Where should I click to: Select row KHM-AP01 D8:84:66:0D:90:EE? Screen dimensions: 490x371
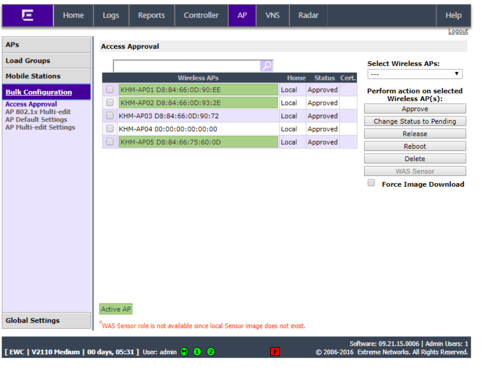coord(230,90)
